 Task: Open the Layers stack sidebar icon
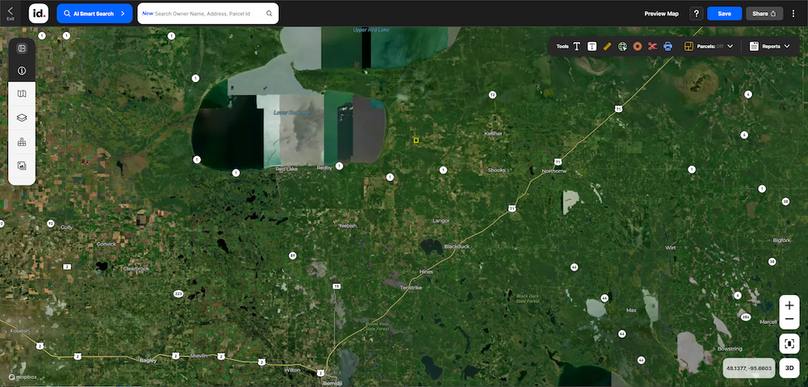point(22,118)
